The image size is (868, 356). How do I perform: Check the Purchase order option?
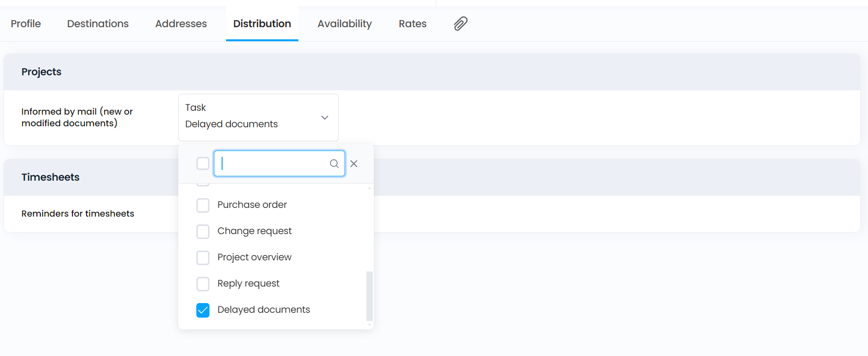203,205
